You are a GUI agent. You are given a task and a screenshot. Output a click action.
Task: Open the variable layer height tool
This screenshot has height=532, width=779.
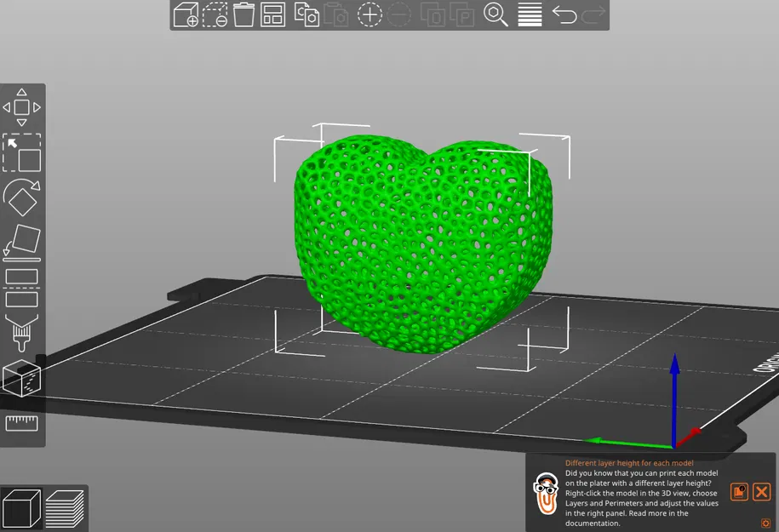(x=529, y=14)
